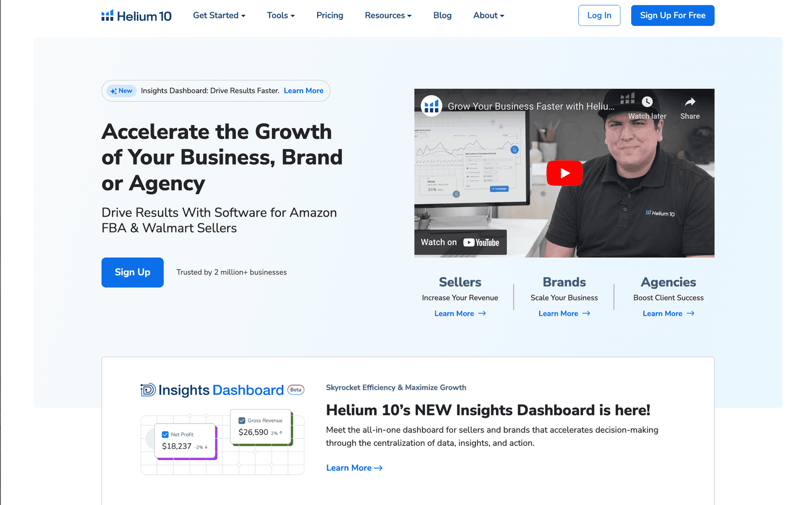
Task: Click Sign Up For Free button
Action: point(672,15)
